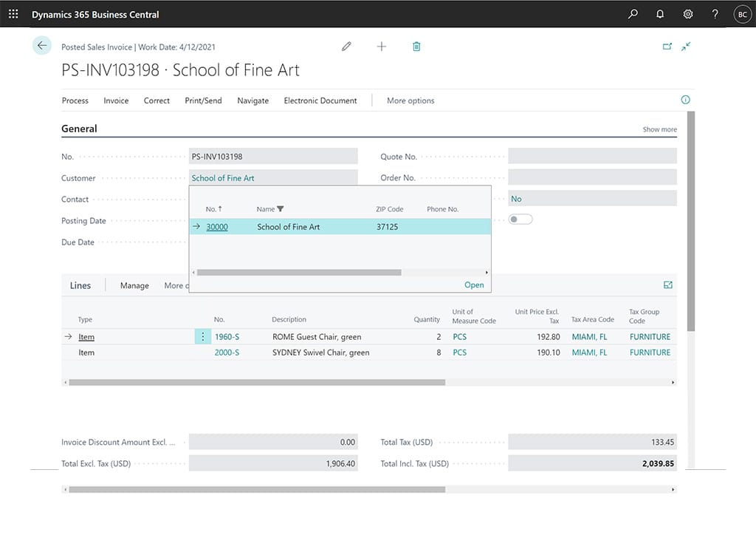Click the No. field PS-INV103198
This screenshot has width=756, height=535.
point(273,157)
